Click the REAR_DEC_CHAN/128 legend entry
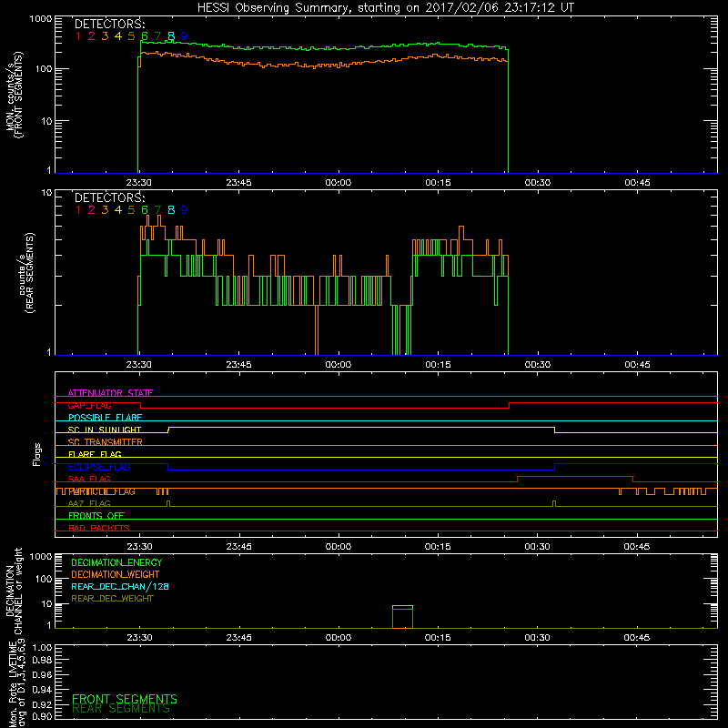 [120, 586]
